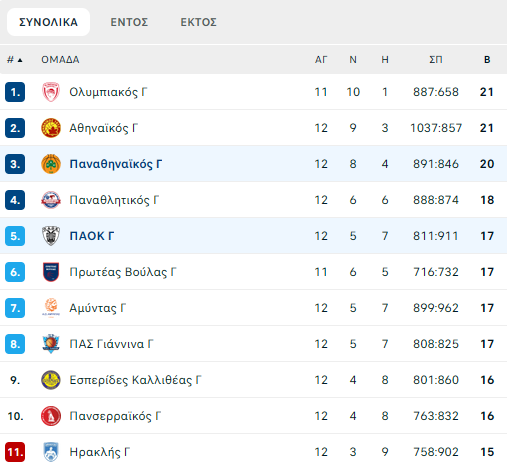Screen dimensions: 507x467
Task: Click the Πρωτέας Βούλας shield logo
Action: (51, 272)
